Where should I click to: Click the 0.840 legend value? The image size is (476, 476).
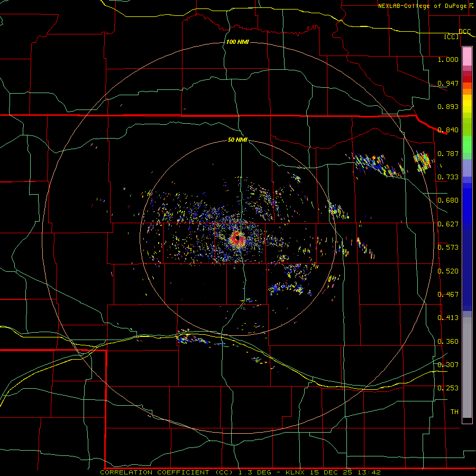click(448, 130)
